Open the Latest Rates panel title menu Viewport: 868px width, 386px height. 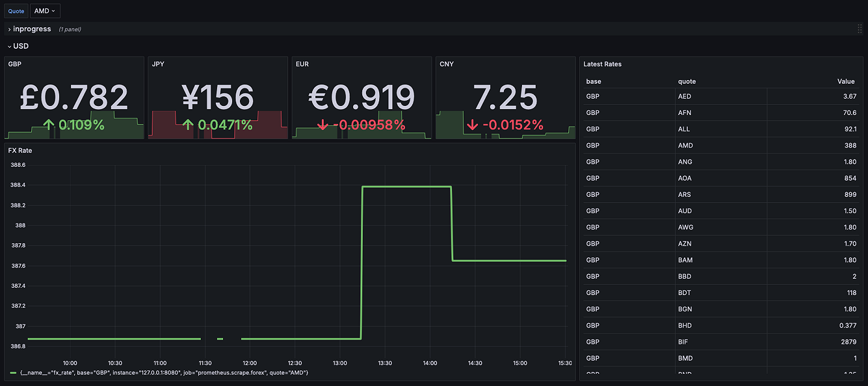pyautogui.click(x=602, y=64)
